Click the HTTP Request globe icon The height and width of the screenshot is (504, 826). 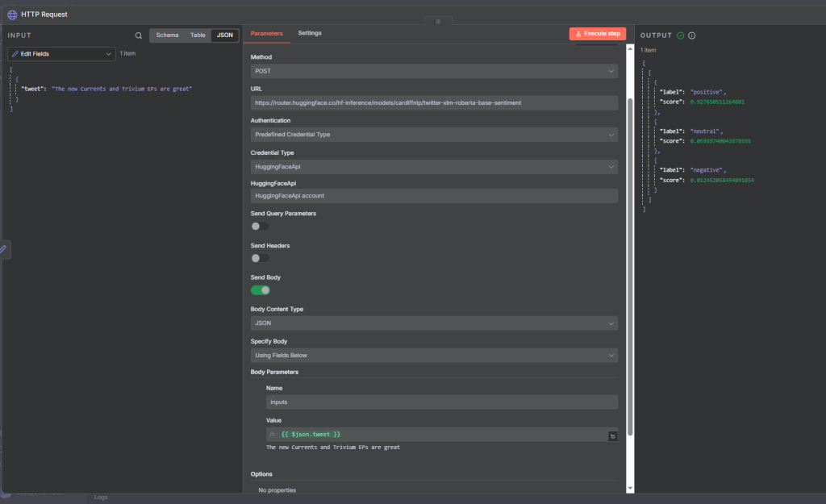point(12,15)
